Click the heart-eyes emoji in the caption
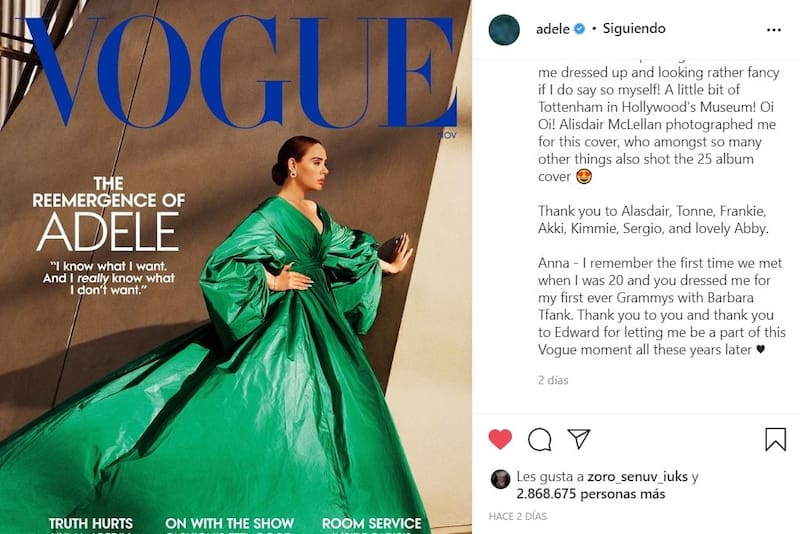The image size is (800, 534). pos(584,176)
